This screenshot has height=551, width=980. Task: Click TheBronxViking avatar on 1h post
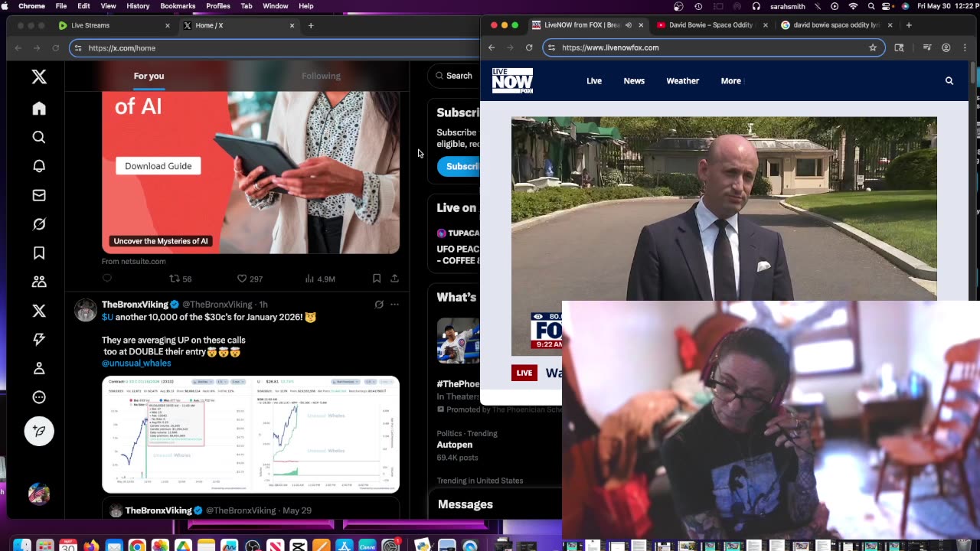(86, 310)
